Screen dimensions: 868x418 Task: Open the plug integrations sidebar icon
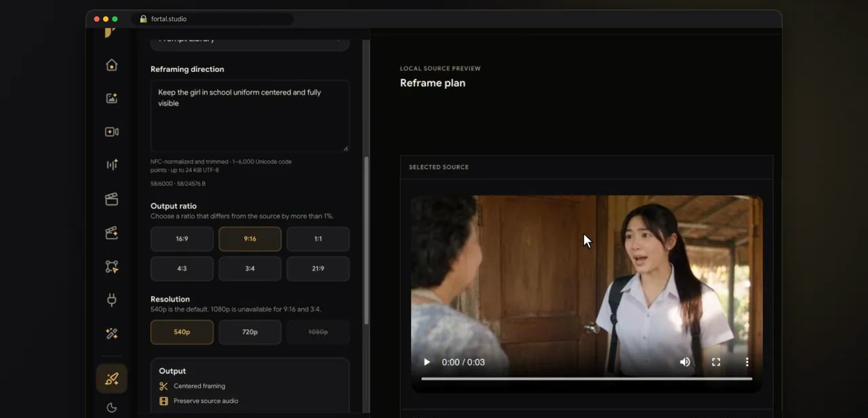(x=112, y=300)
